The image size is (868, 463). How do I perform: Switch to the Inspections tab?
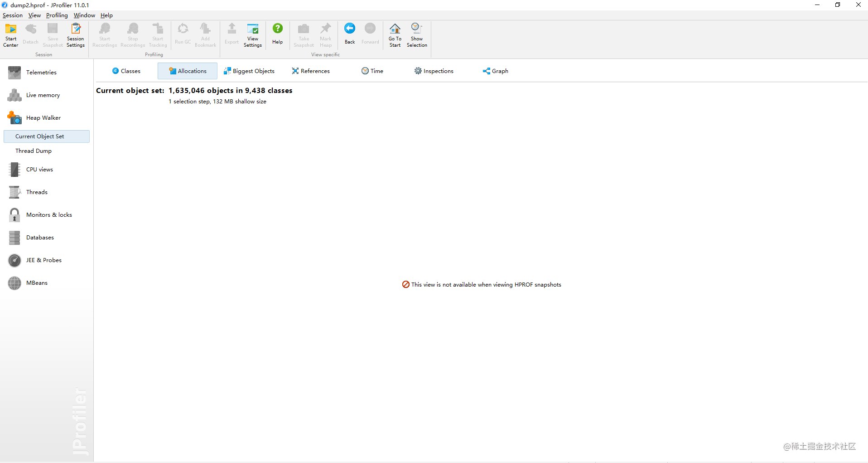tap(434, 71)
